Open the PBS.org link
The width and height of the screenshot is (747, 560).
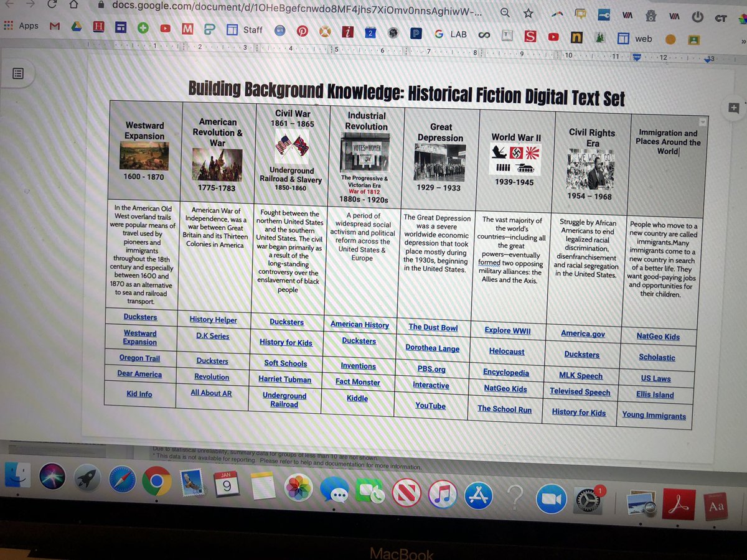pyautogui.click(x=431, y=370)
